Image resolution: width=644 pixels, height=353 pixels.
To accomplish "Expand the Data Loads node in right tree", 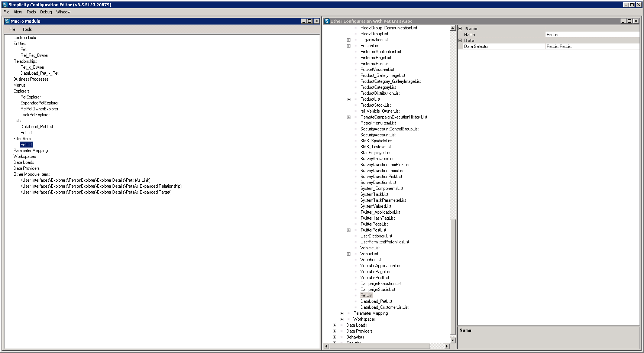I will pyautogui.click(x=334, y=326).
